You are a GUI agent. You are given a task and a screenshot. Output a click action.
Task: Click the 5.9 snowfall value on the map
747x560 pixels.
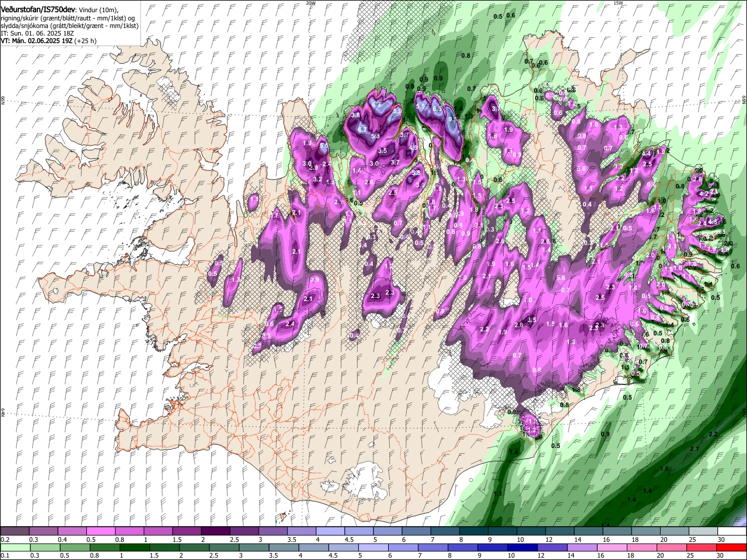tap(397, 111)
